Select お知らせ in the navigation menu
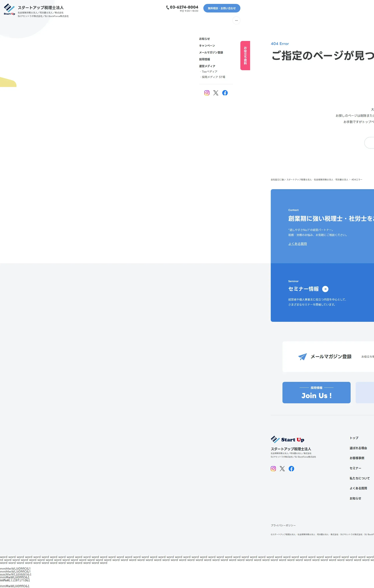 click(204, 39)
